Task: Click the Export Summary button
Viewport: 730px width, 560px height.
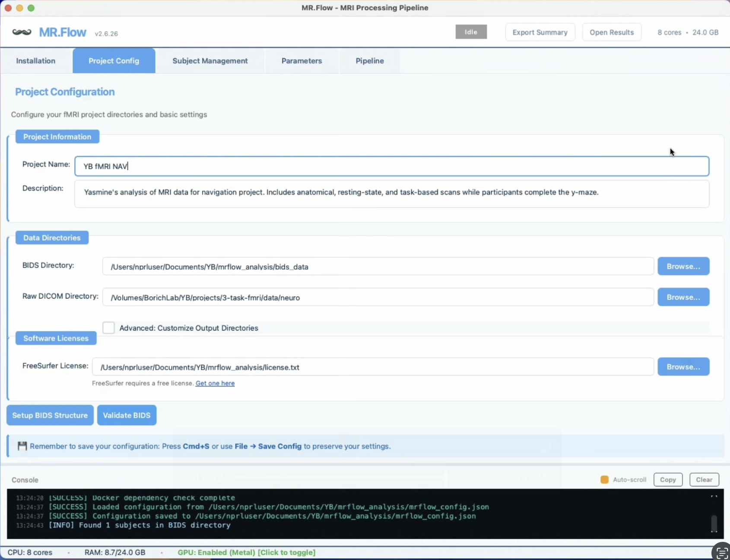Action: [540, 32]
